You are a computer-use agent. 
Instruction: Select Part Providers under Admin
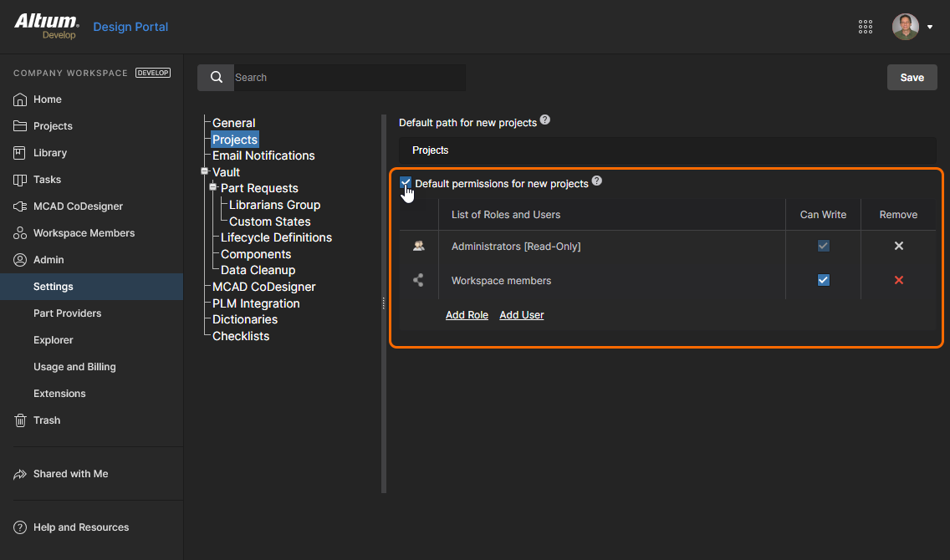[x=67, y=313]
